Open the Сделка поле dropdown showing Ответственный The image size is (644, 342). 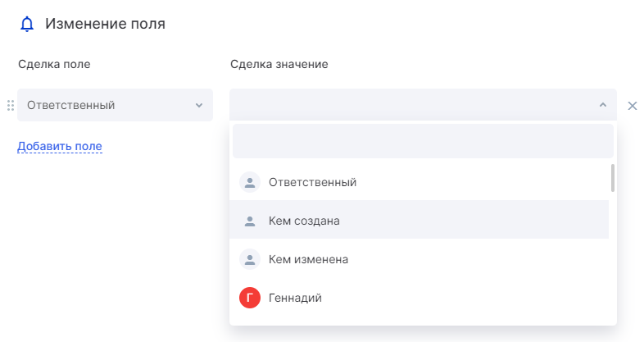point(107,105)
